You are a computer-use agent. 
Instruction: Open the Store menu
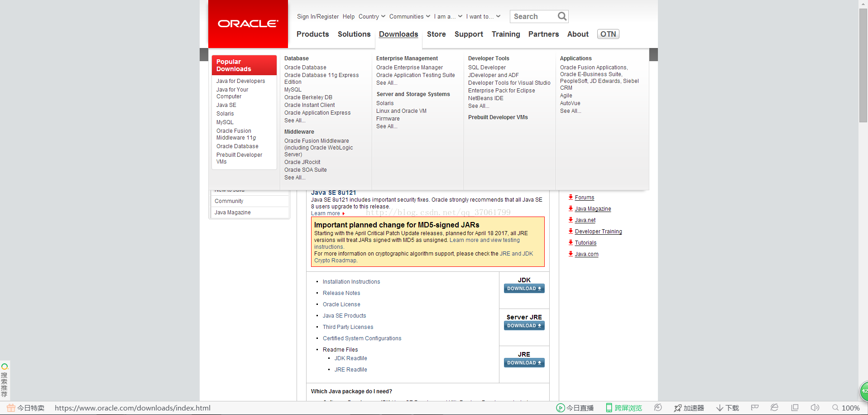point(436,34)
